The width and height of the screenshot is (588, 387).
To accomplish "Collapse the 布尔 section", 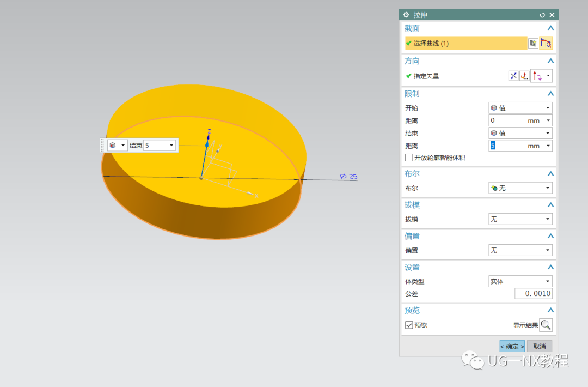I will (550, 174).
